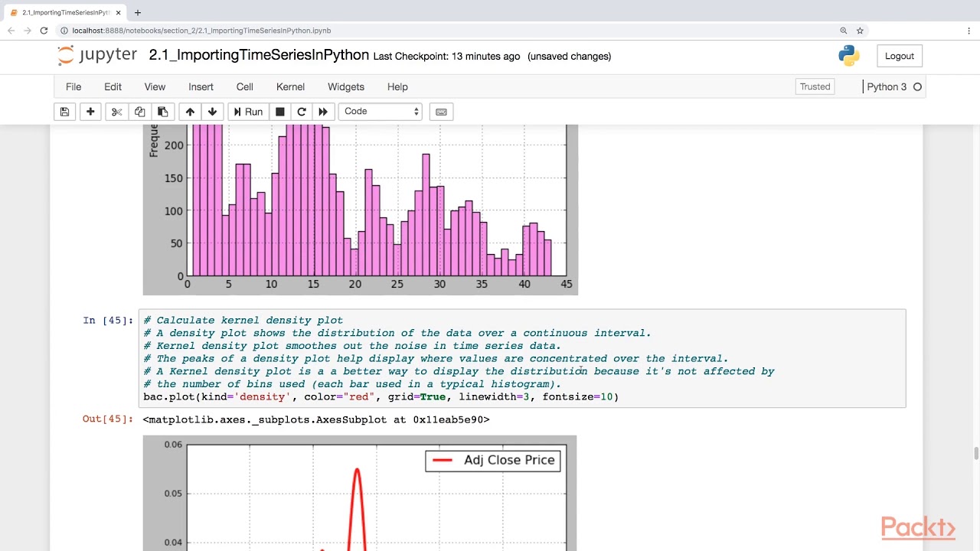Click the site info icon beside localhost URL
The image size is (980, 551).
coord(64,31)
